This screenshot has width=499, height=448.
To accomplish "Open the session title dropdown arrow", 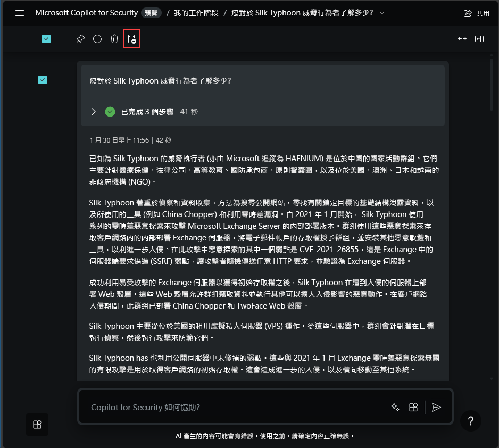I will point(382,13).
